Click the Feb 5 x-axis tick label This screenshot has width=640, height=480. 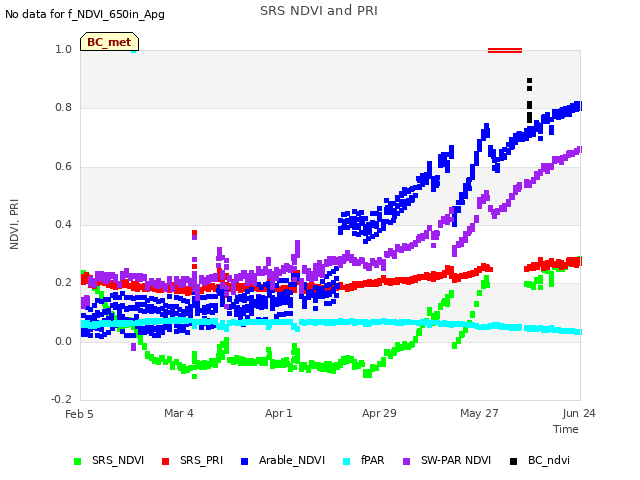click(79, 414)
